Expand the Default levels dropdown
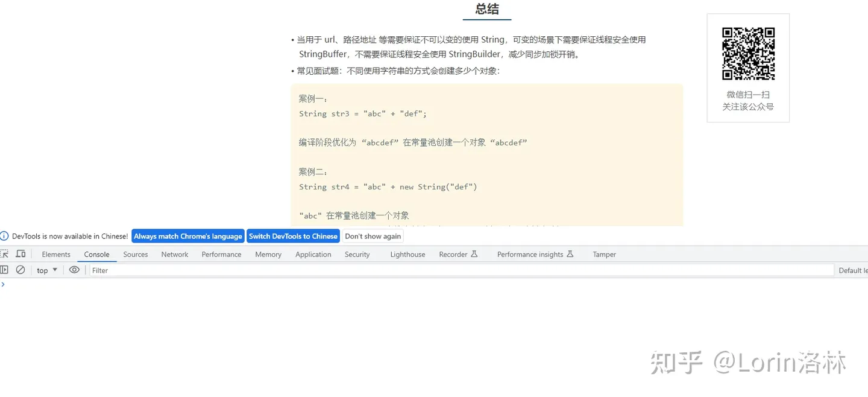868x397 pixels. [852, 270]
